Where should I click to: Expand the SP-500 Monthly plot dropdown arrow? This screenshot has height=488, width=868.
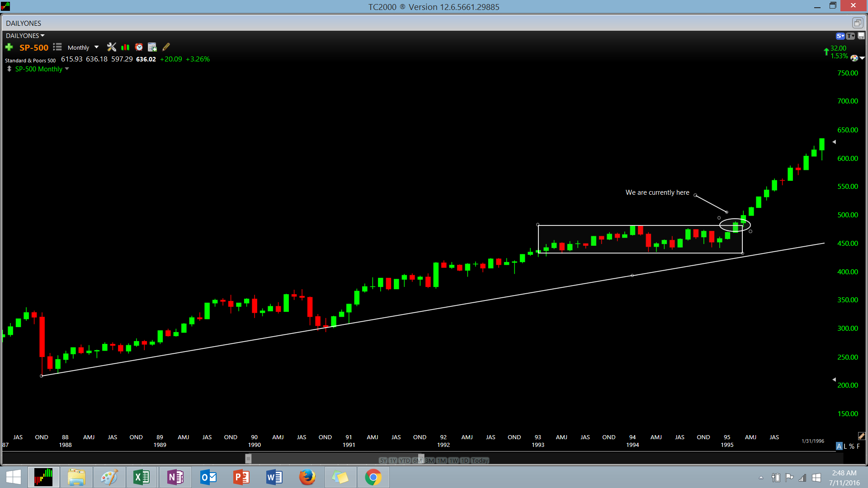[x=67, y=69]
